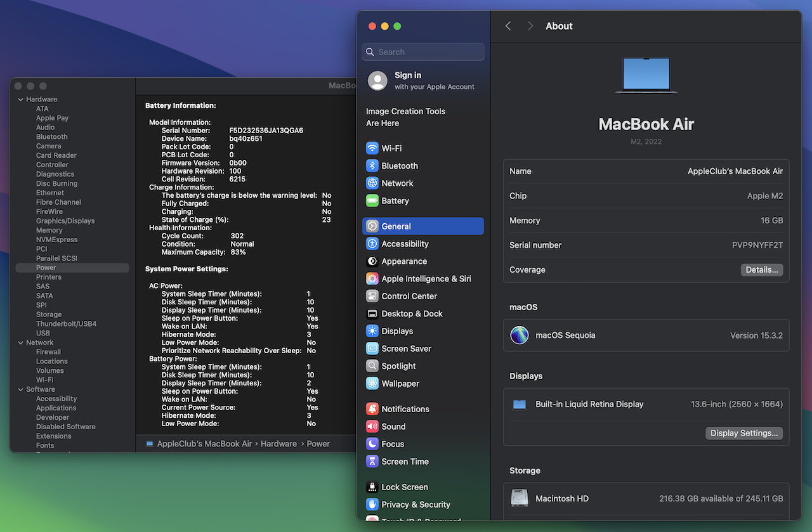Viewport: 812px width, 532px height.
Task: Collapse the Hardware tree section
Action: tap(21, 100)
